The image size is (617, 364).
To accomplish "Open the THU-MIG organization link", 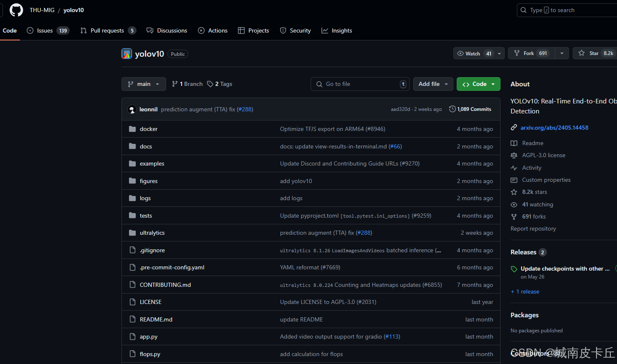I will pyautogui.click(x=42, y=10).
